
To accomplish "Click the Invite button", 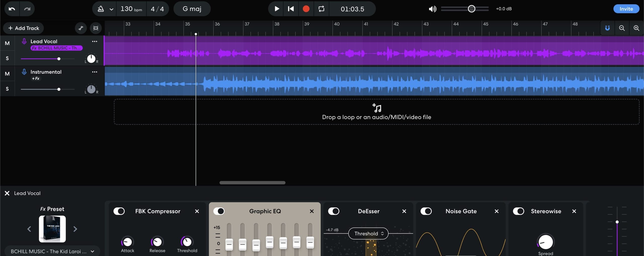I will pos(626,9).
